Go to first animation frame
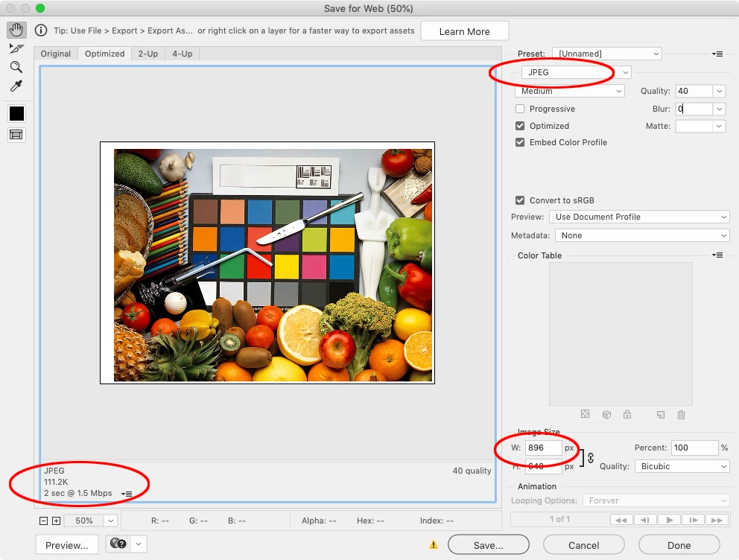This screenshot has width=739, height=560. coord(621,520)
